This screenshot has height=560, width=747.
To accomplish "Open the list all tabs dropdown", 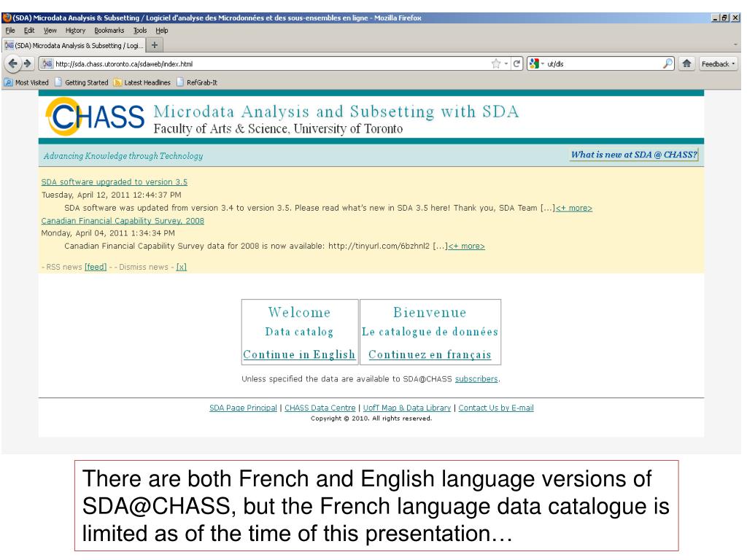I will click(x=735, y=45).
